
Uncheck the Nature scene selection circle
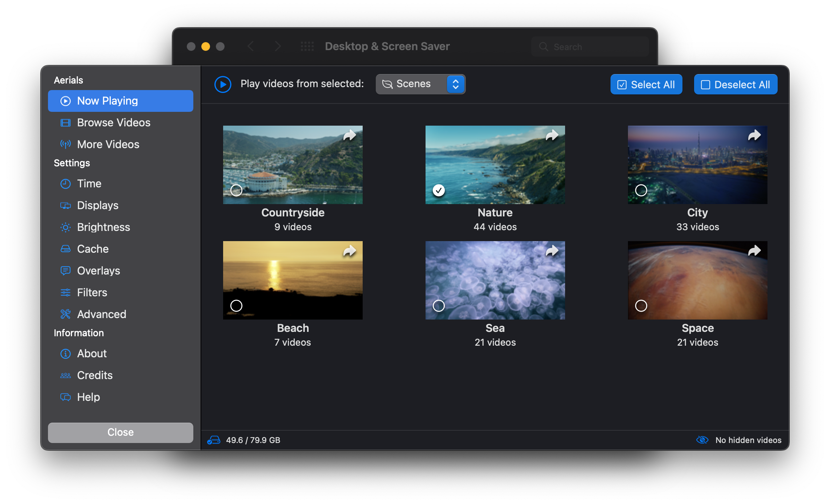pos(439,190)
